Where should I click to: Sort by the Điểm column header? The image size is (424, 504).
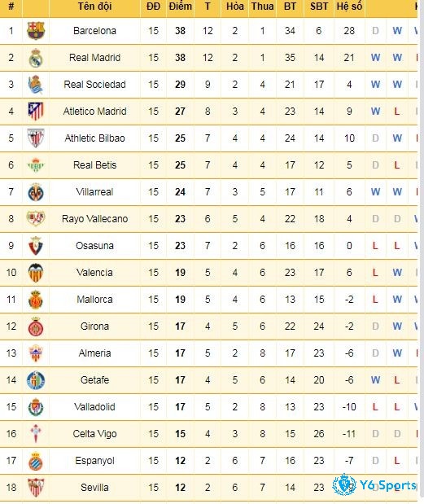coord(180,7)
